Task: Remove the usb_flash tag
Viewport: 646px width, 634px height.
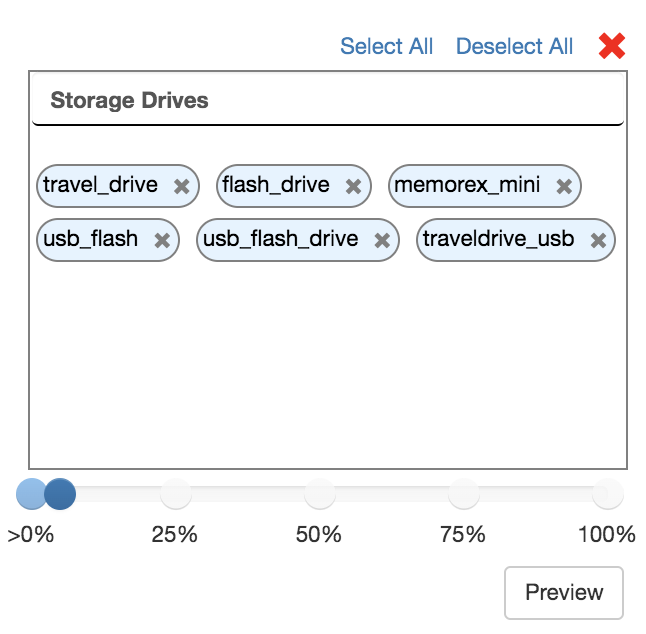Action: 162,241
